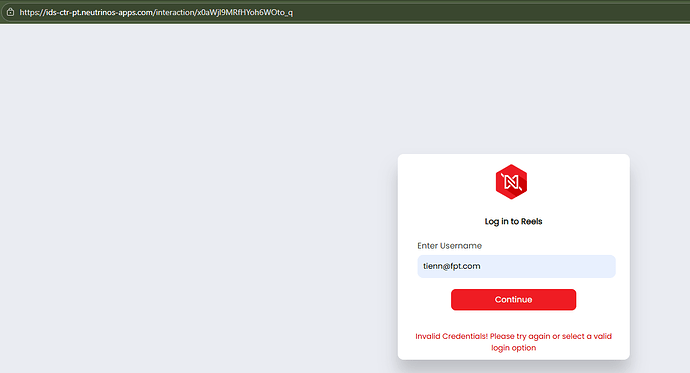Click the 'Enter Username' label
This screenshot has height=373, width=690.
click(x=449, y=246)
